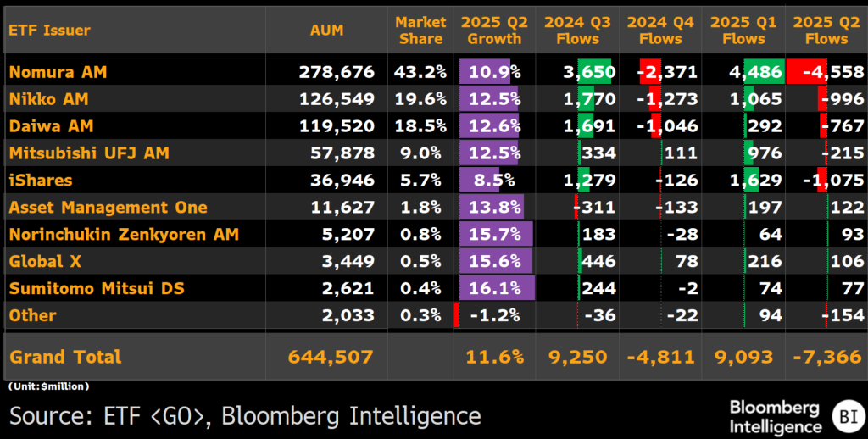Click Global X's 15.6% growth bar

tap(496, 261)
